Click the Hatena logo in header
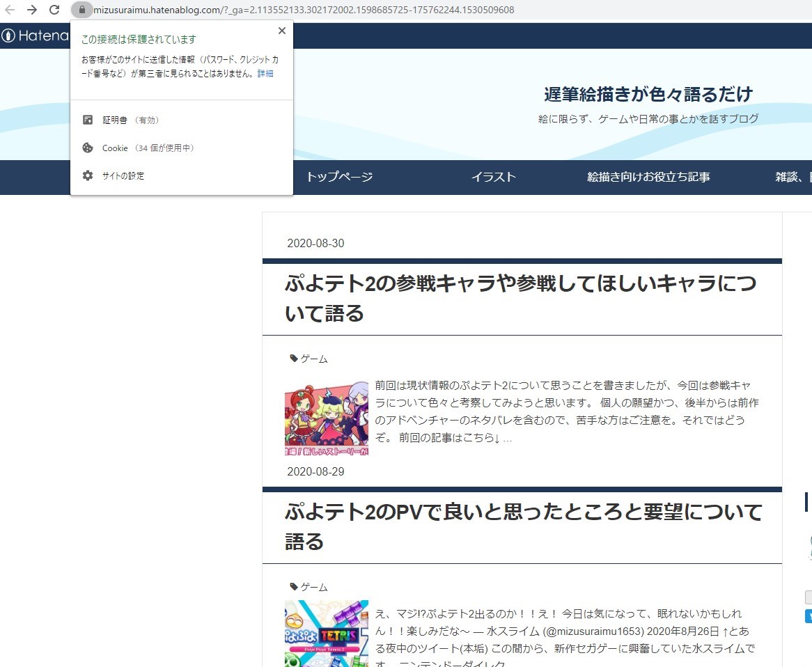The height and width of the screenshot is (667, 812). point(36,36)
